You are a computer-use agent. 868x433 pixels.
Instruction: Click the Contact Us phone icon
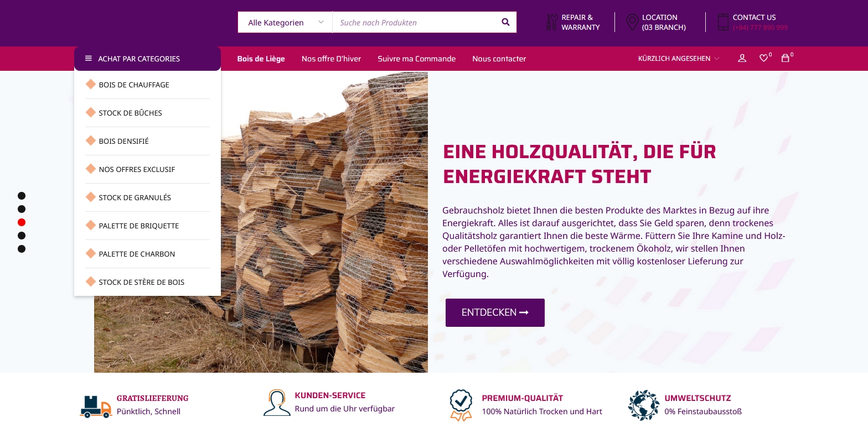click(x=723, y=22)
